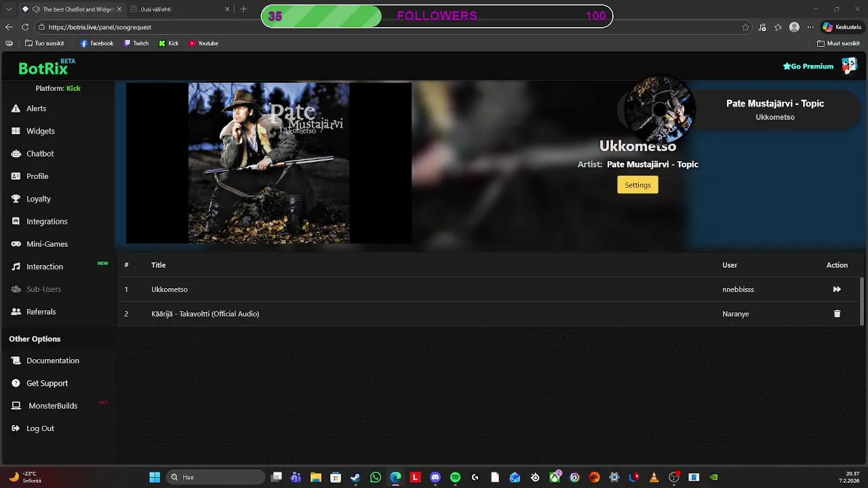This screenshot has width=868, height=488.
Task: Open the weather widget showing -23°C
Action: click(x=25, y=477)
